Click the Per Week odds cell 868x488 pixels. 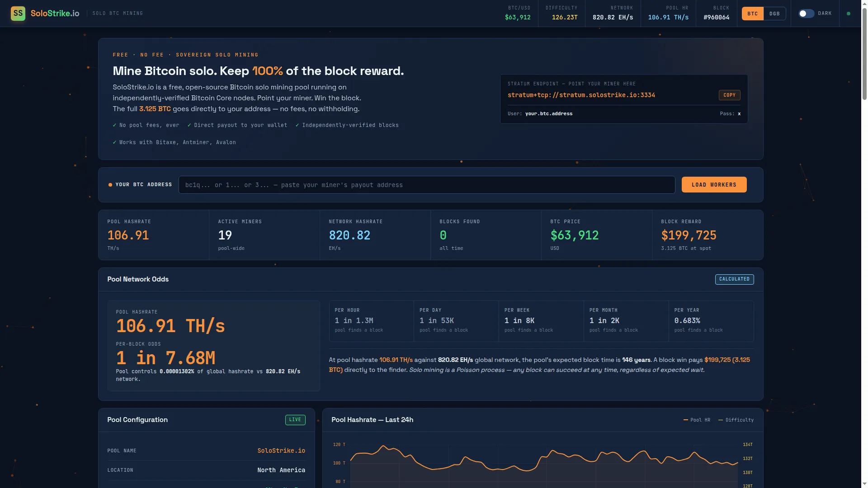[541, 321]
